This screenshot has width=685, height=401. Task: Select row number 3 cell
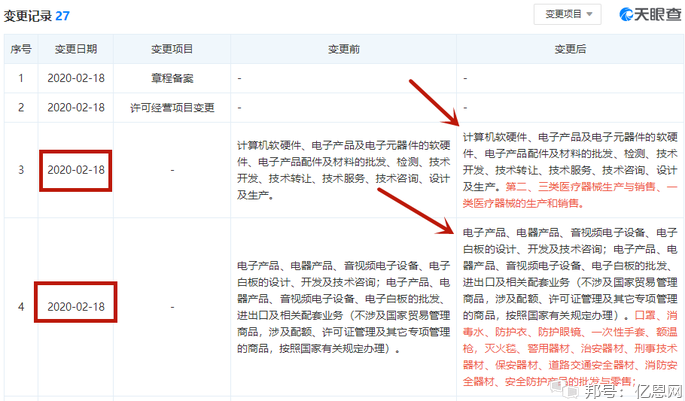(x=21, y=170)
